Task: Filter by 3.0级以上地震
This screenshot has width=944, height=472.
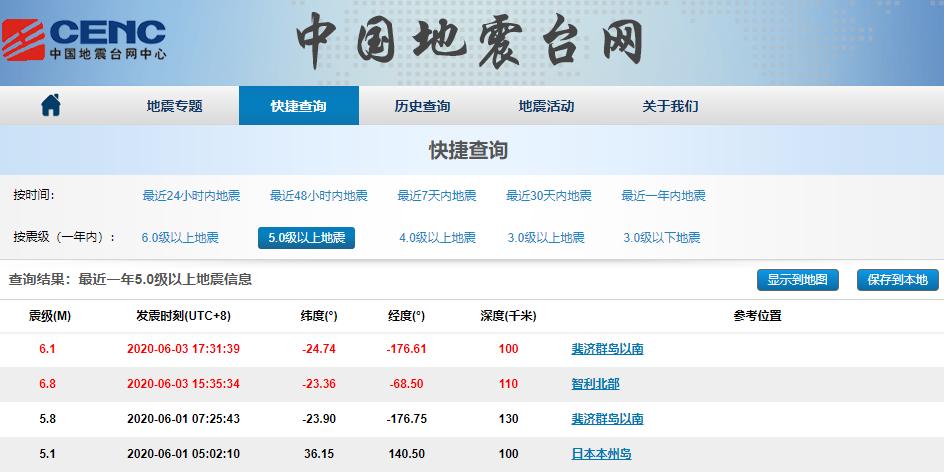Action: (x=546, y=238)
